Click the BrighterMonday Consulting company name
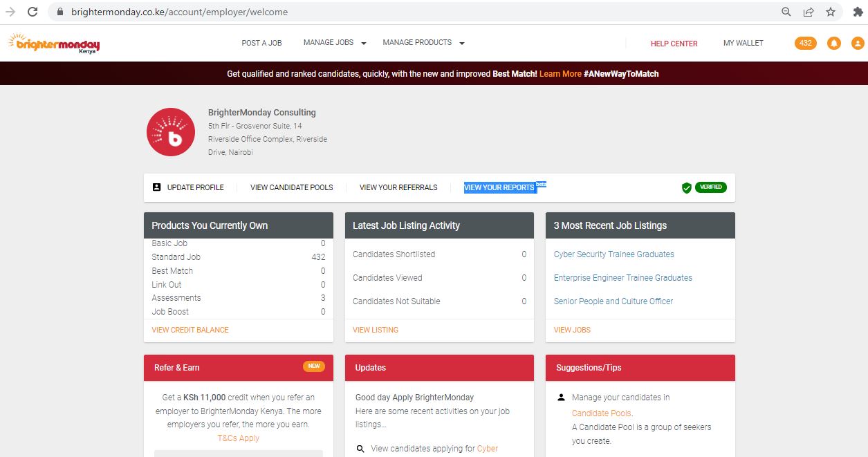Screen dimensions: 868x457 (262, 113)
